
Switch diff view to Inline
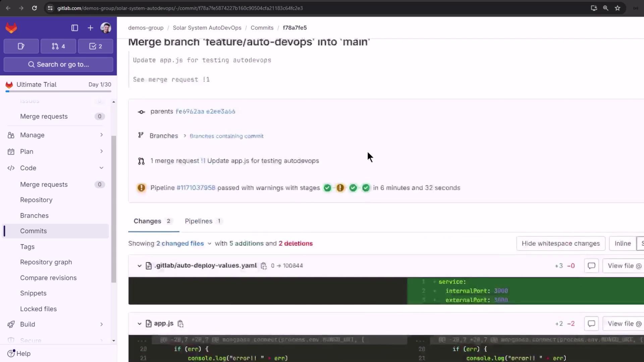623,244
